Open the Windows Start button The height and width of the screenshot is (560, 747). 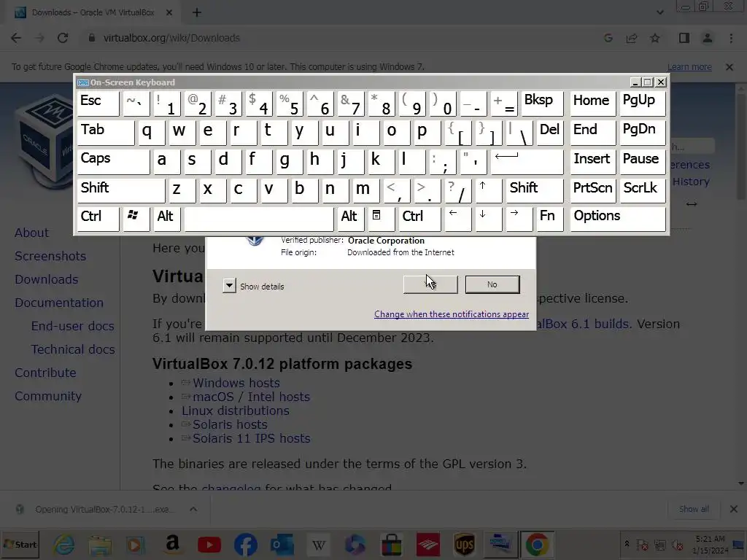[20, 545]
